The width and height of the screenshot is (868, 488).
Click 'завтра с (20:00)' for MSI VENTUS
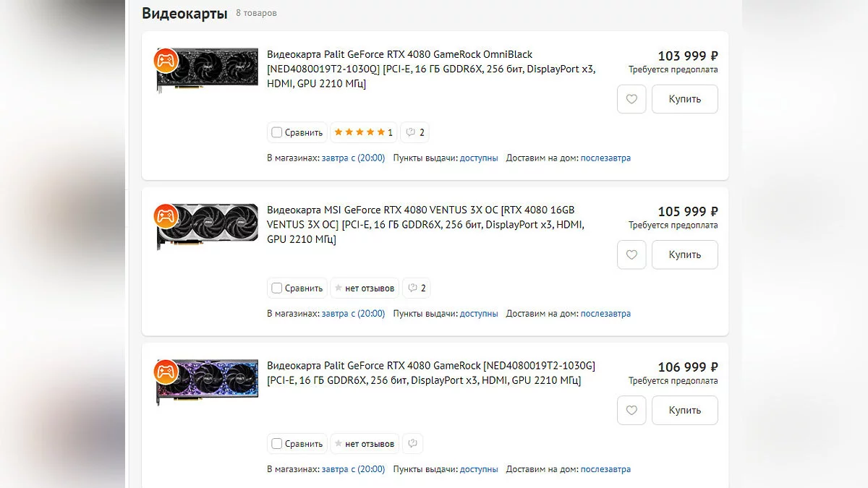tap(353, 313)
